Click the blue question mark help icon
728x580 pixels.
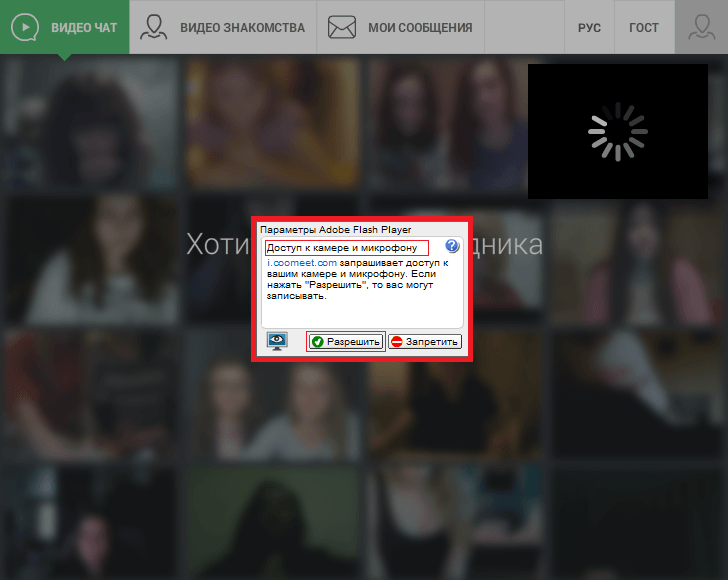pyautogui.click(x=452, y=246)
